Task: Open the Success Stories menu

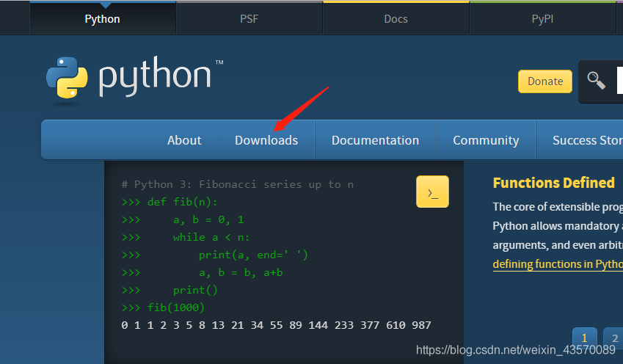Action: coord(587,140)
